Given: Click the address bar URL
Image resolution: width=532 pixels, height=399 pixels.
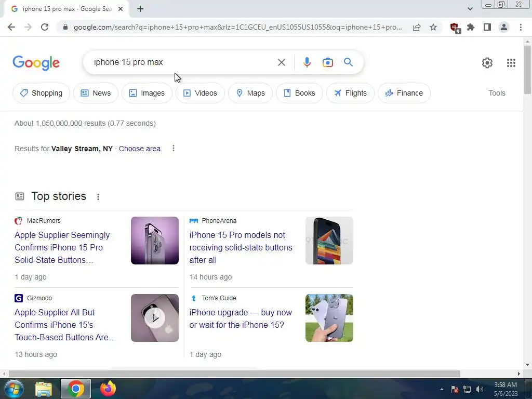Looking at the screenshot, I should 237,27.
